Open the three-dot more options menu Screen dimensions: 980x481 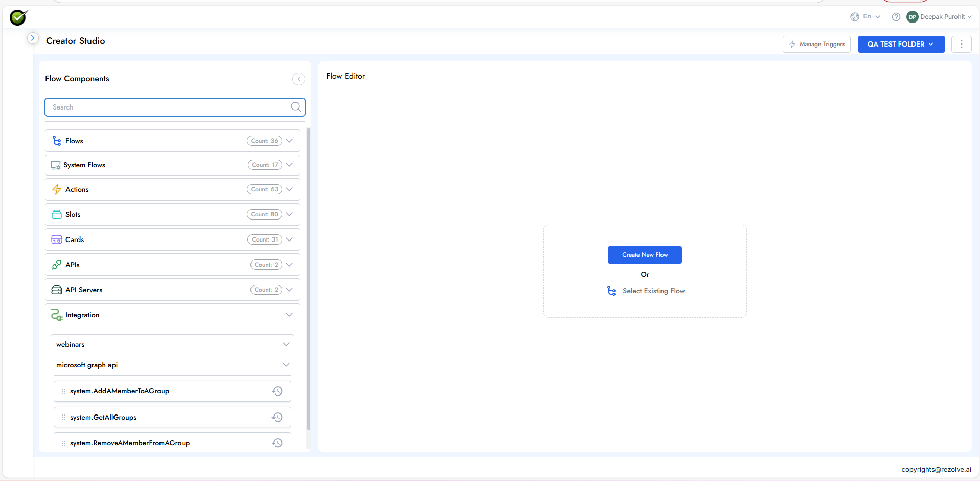pos(961,45)
